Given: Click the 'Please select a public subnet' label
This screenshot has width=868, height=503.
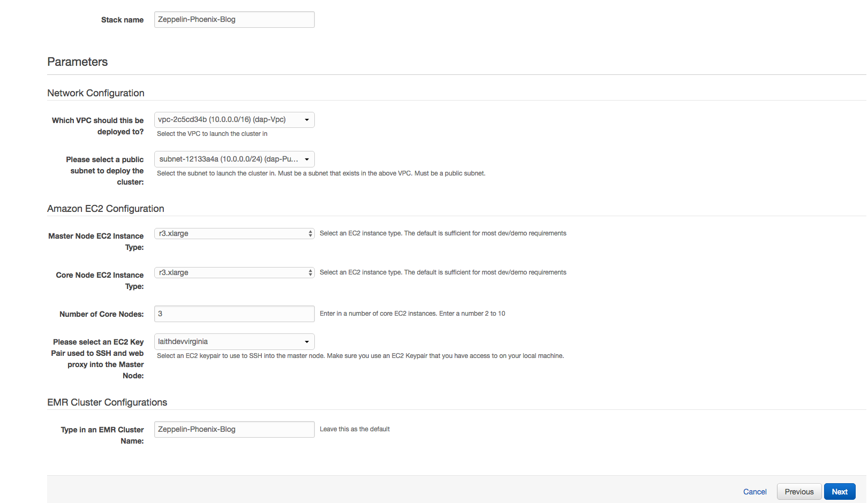Looking at the screenshot, I should point(105,171).
